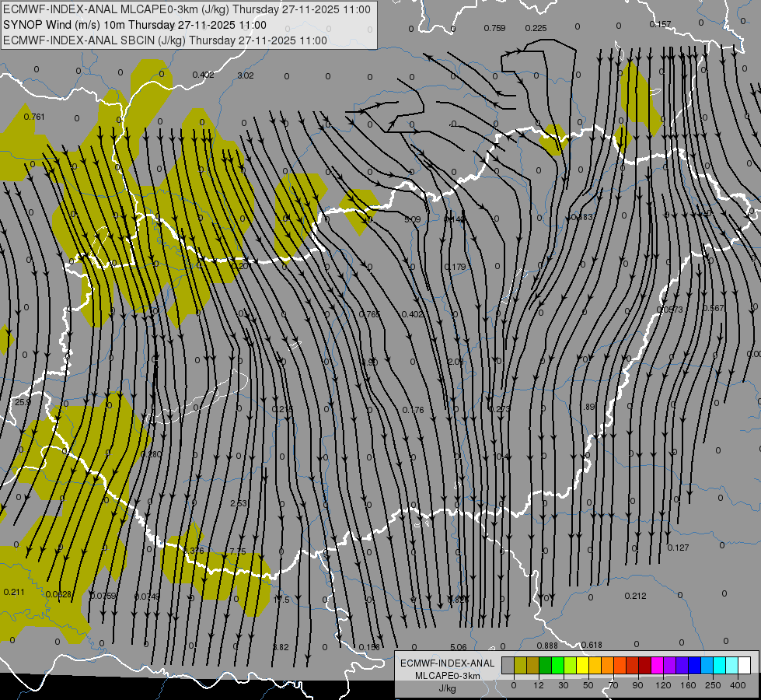Click the map value 0.273
Image resolution: width=761 pixels, height=700 pixels.
pos(500,409)
